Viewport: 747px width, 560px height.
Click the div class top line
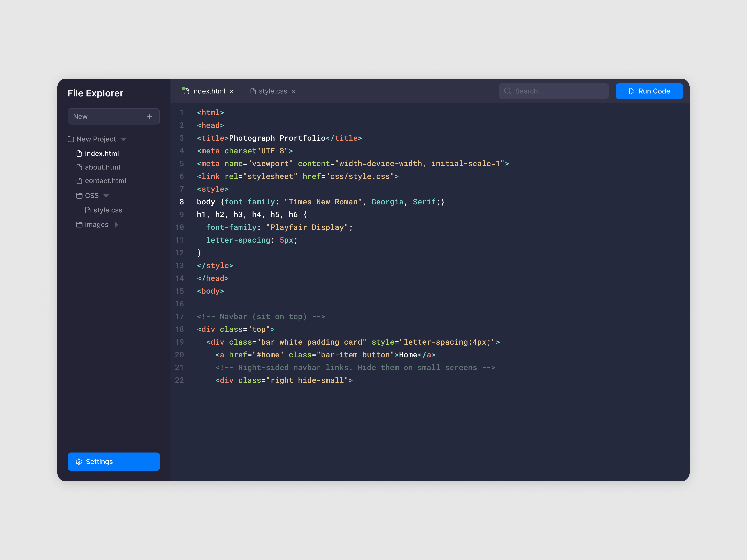tap(236, 329)
